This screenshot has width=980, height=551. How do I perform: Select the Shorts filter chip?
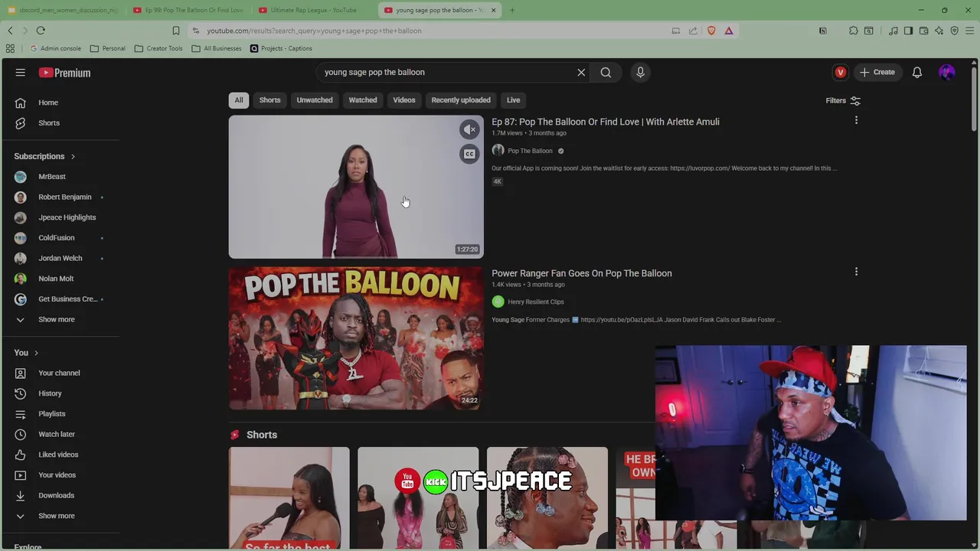click(x=269, y=100)
